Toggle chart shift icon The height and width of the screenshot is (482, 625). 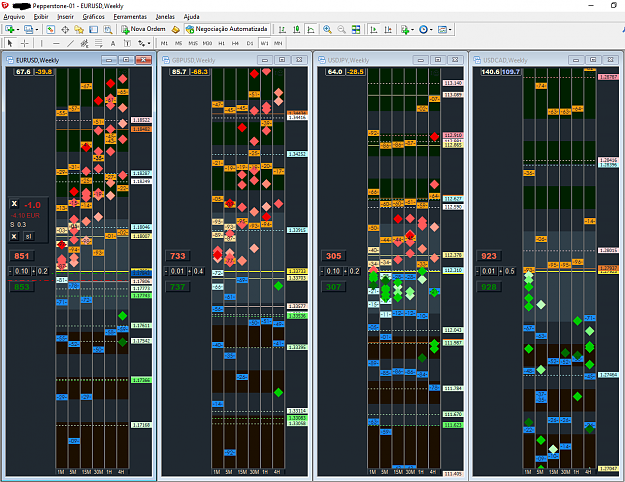(x=387, y=30)
